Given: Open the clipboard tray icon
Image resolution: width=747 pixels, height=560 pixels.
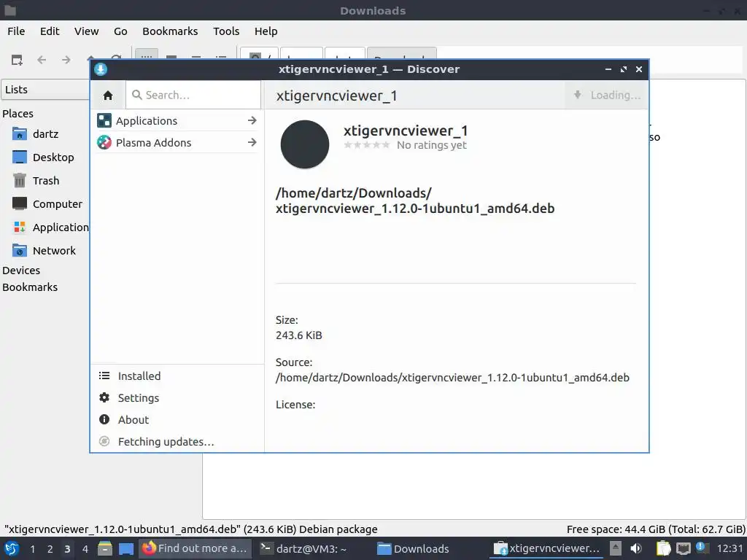Looking at the screenshot, I should point(663,548).
